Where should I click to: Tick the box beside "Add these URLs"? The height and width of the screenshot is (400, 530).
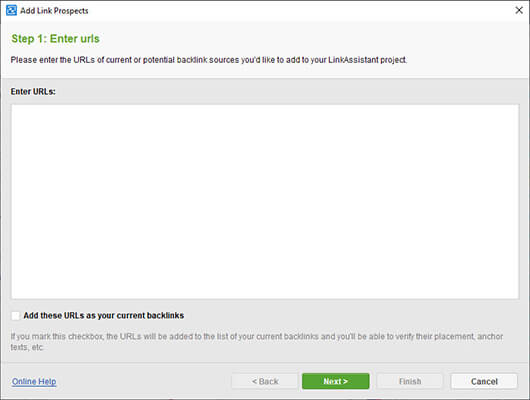tap(16, 316)
